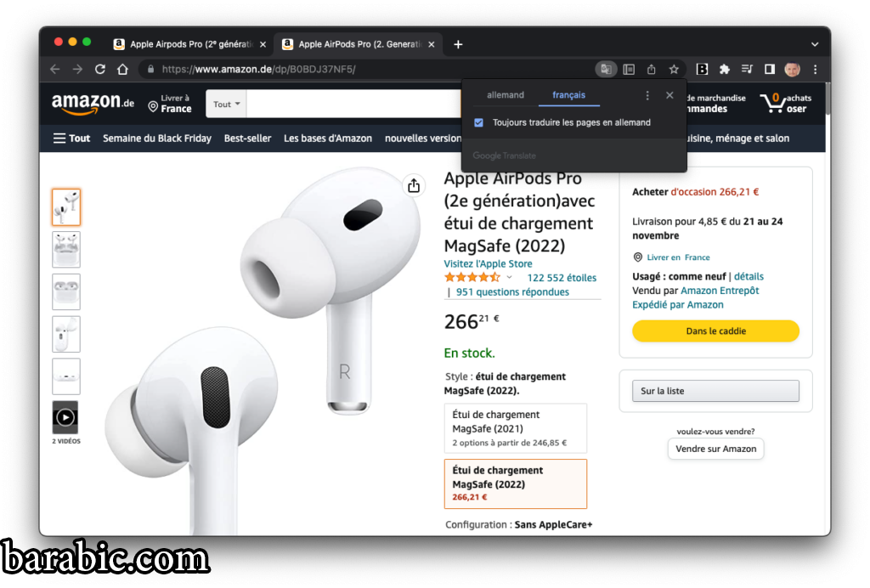Switch to first Apple Airpods Pro browser tab
The width and height of the screenshot is (870, 588).
click(189, 44)
